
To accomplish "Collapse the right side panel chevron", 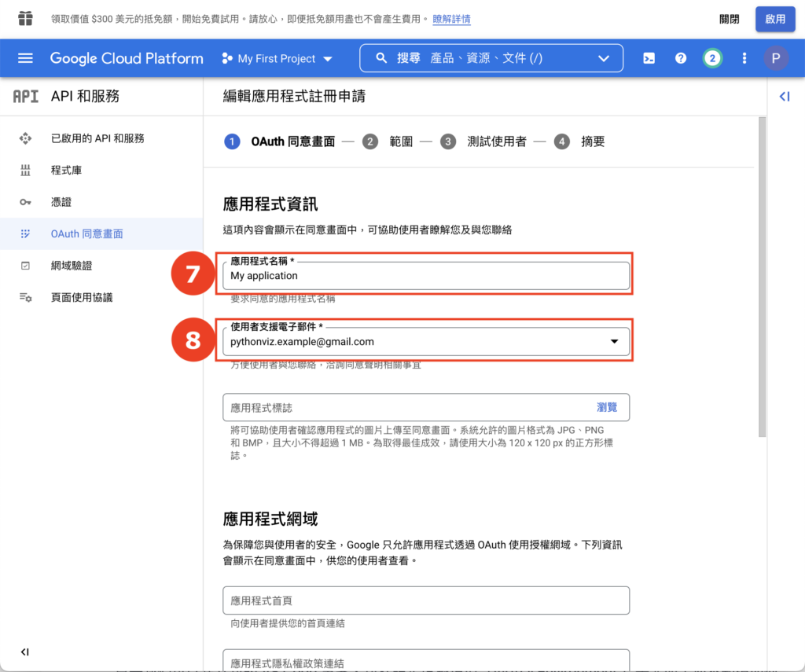I will pos(784,96).
